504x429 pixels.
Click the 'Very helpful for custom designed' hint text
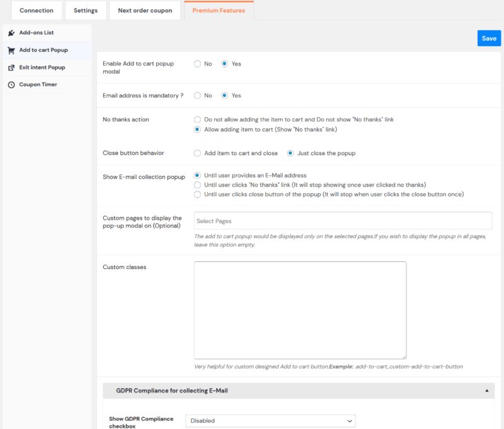click(328, 367)
